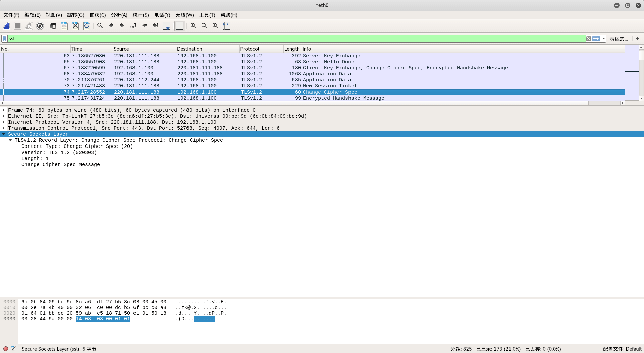
Task: Zoom in the main window text
Action: coord(193,26)
